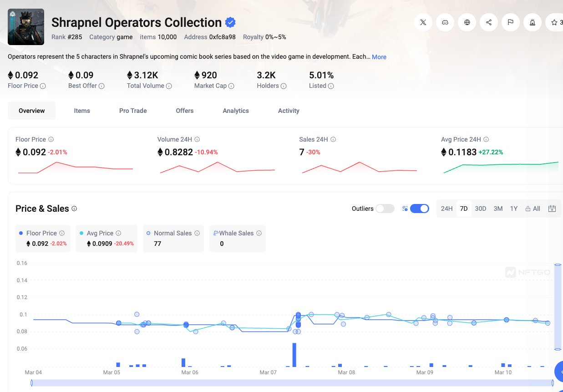Switch to the Analytics tab
The image size is (563, 392).
click(236, 111)
